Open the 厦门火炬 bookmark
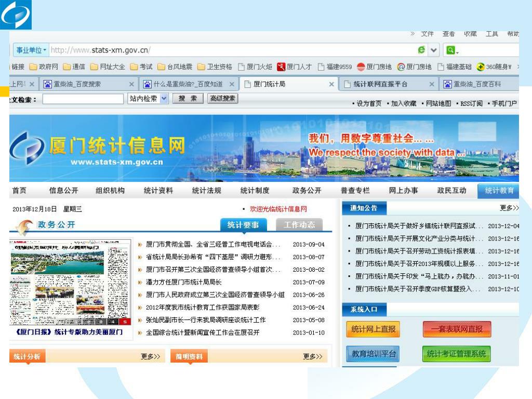 point(255,67)
